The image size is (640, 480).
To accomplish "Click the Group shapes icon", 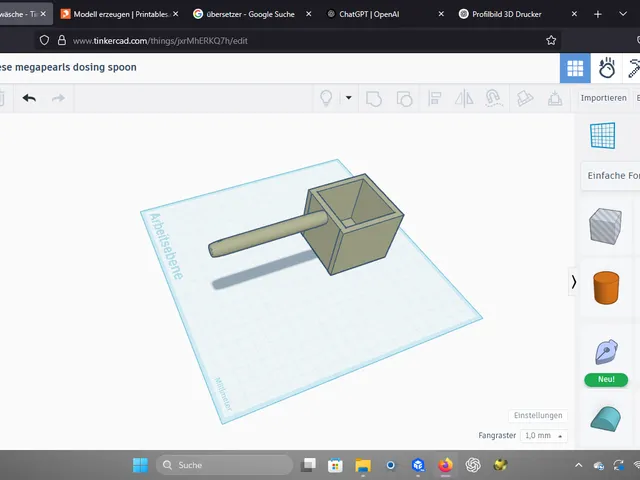I will coord(374,99).
